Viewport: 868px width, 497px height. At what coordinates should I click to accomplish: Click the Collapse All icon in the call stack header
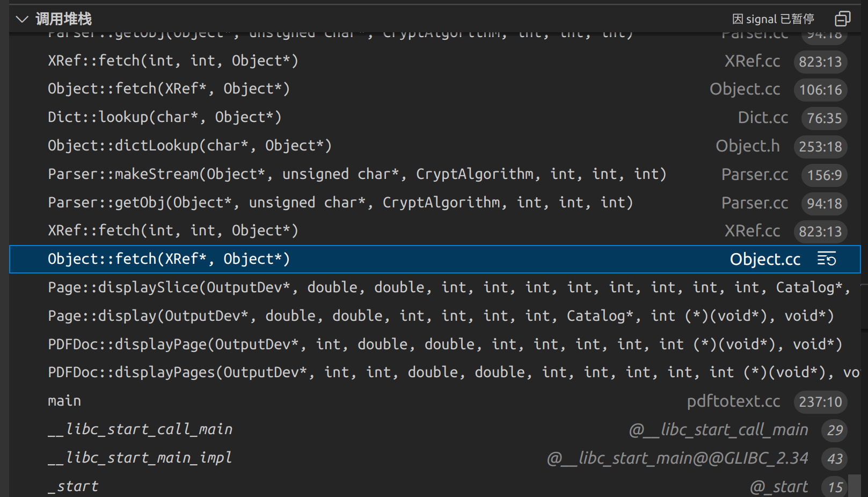[x=842, y=18]
